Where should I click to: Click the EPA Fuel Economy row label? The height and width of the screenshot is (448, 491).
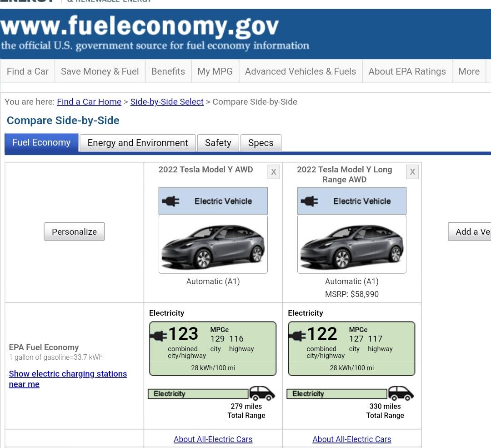pyautogui.click(x=44, y=347)
